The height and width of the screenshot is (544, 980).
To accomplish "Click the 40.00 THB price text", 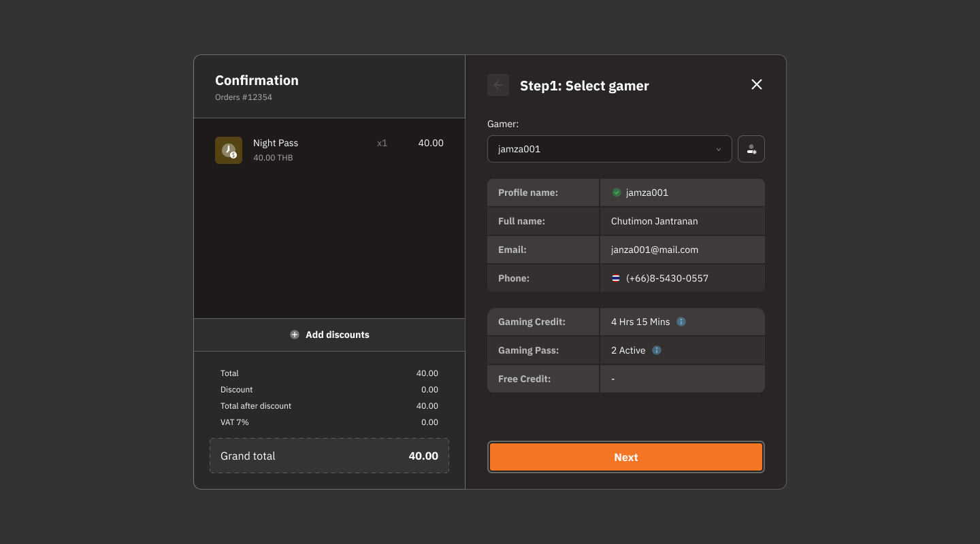I will click(x=273, y=158).
